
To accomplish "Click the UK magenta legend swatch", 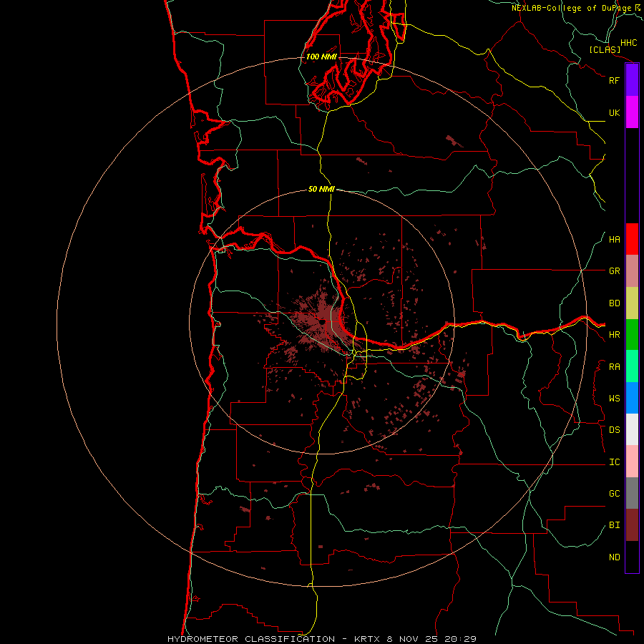I will [x=632, y=112].
